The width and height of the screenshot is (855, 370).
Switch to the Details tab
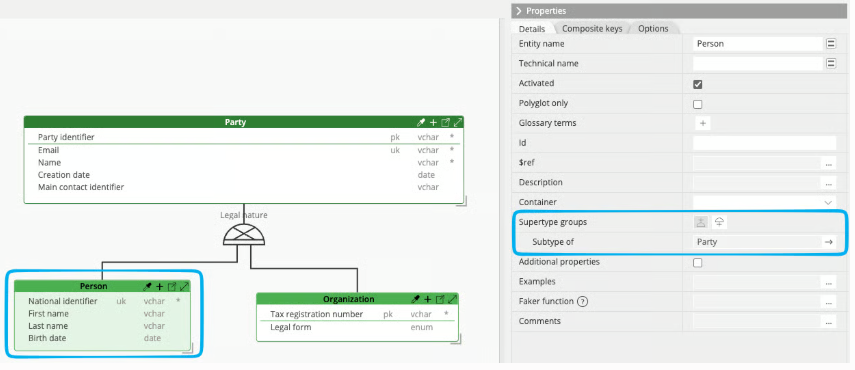(x=532, y=29)
